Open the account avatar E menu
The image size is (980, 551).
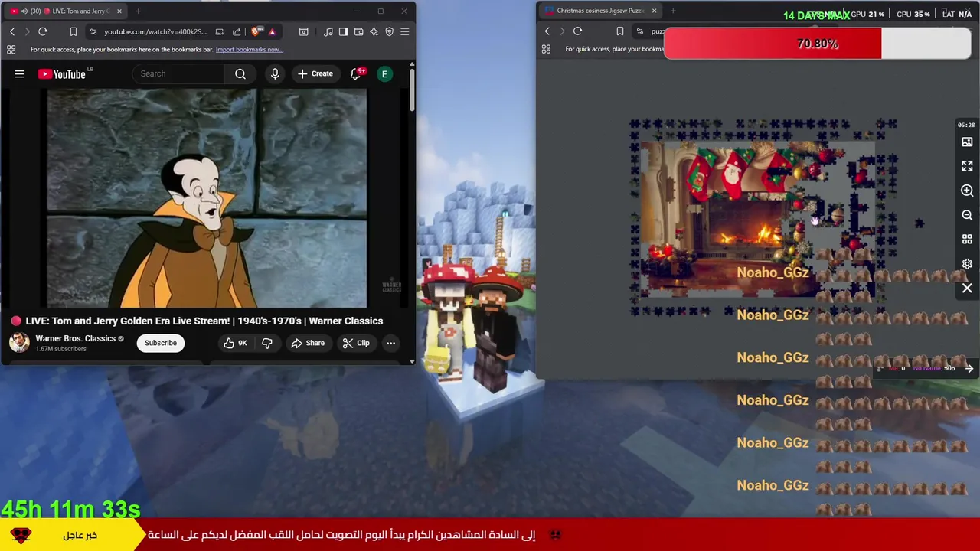(x=385, y=73)
